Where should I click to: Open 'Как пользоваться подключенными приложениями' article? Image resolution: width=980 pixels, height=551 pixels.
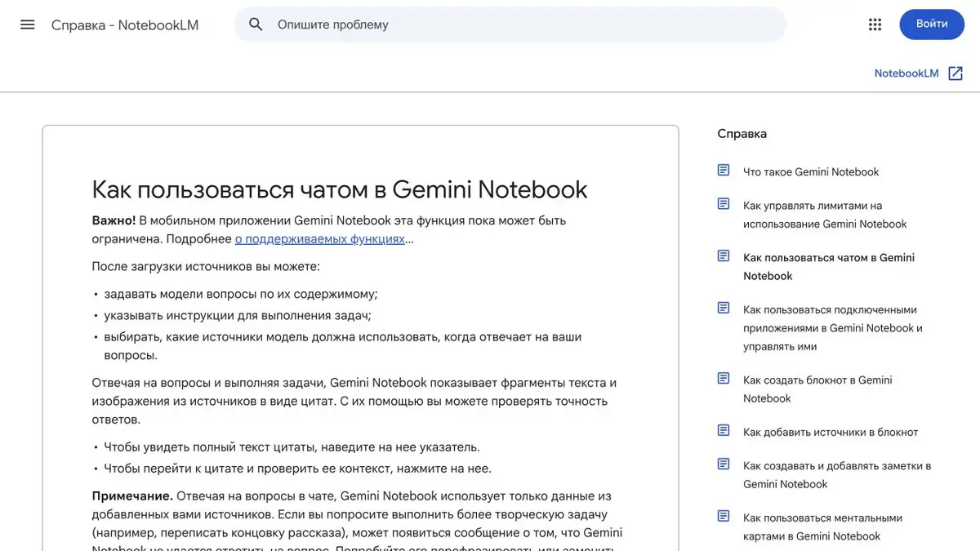pos(833,328)
